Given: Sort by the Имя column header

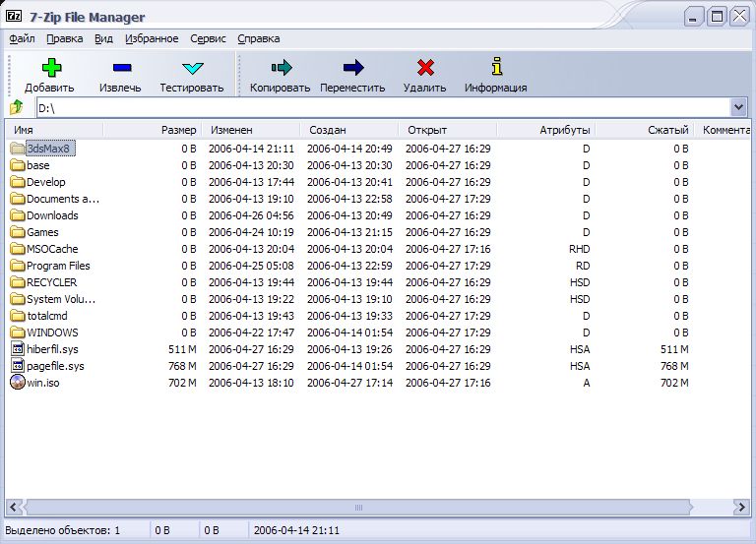Looking at the screenshot, I should tap(54, 130).
